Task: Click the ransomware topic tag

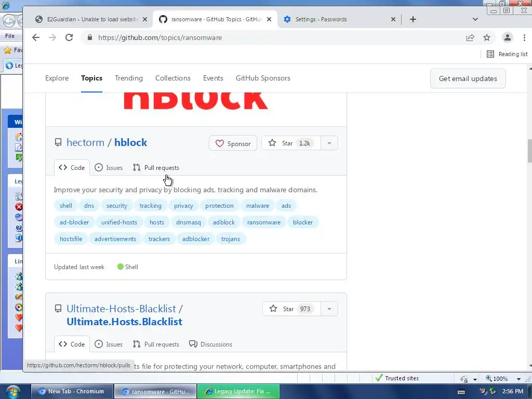Action: point(264,222)
